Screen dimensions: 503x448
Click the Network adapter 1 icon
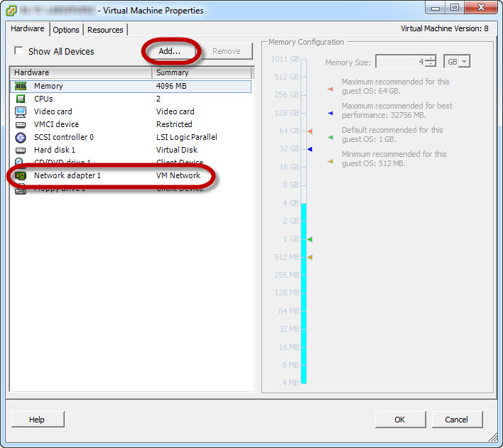[x=21, y=175]
